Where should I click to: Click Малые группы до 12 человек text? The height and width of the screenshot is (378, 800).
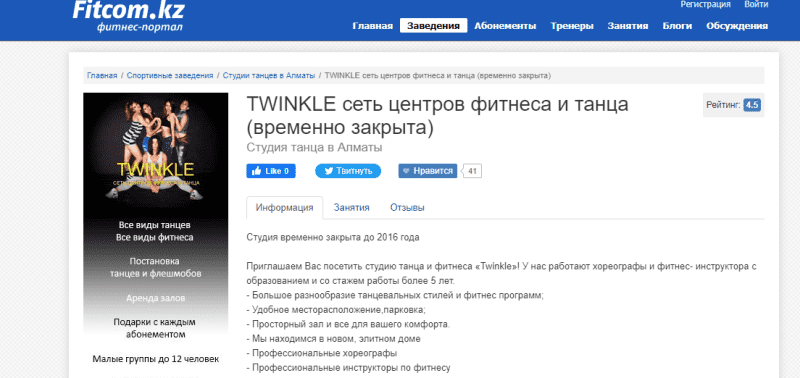[x=156, y=359]
